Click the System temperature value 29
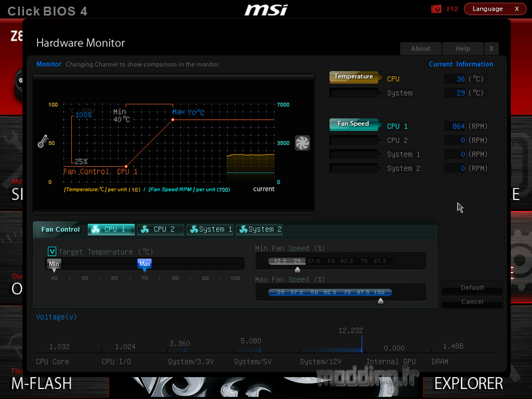 pos(460,93)
